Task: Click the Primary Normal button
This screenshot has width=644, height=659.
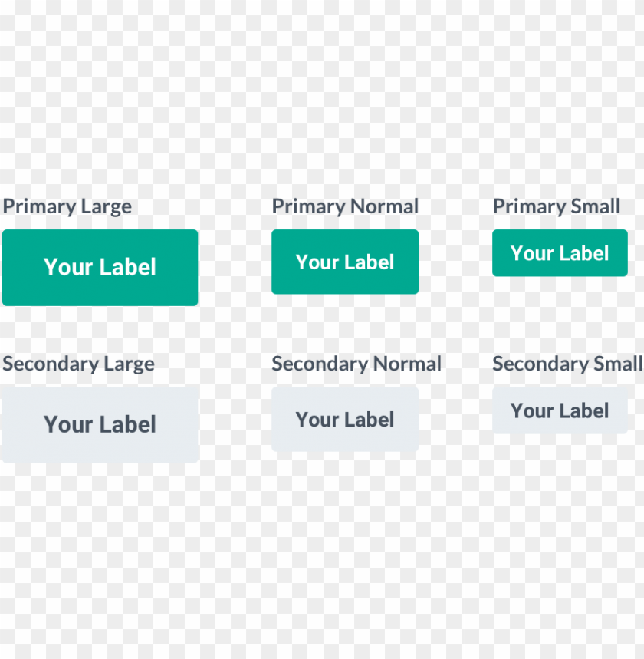Action: point(344,262)
